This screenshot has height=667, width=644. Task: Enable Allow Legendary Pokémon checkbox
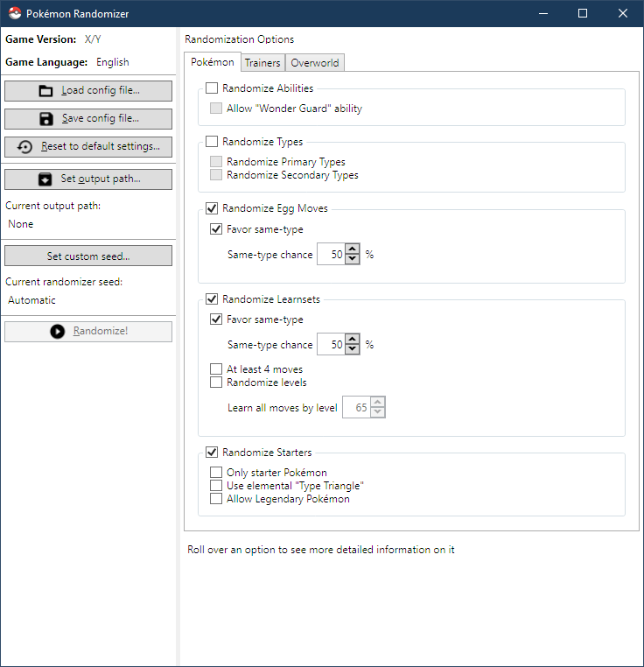click(x=216, y=499)
